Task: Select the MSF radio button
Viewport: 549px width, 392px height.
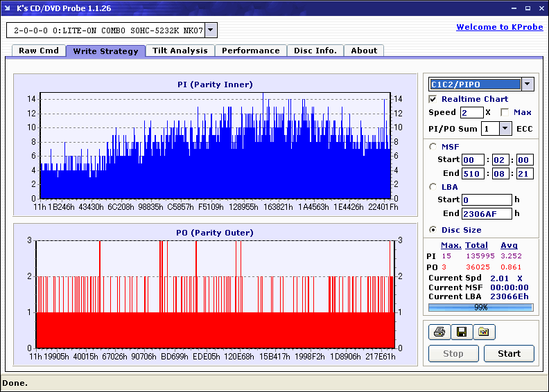Action: [434, 146]
